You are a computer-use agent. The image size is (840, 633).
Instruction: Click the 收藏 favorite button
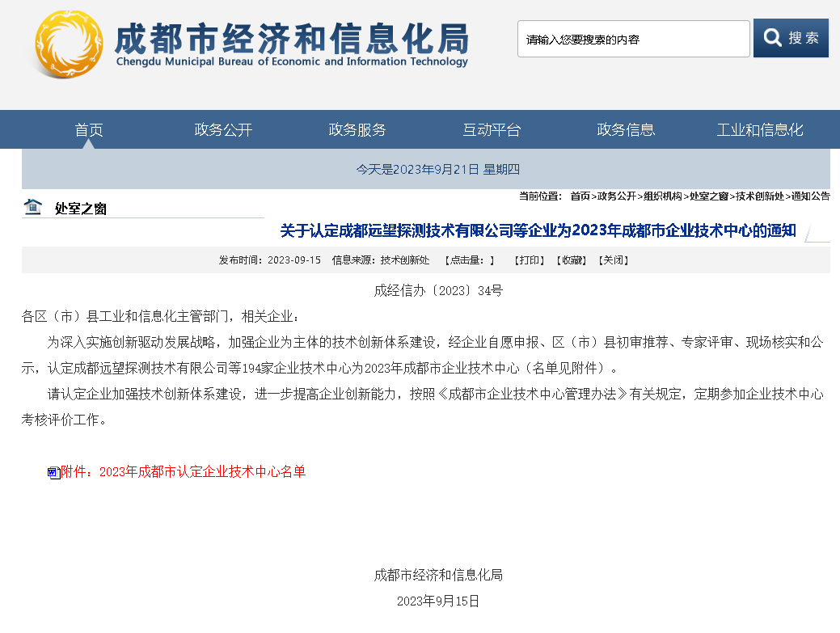(x=572, y=260)
